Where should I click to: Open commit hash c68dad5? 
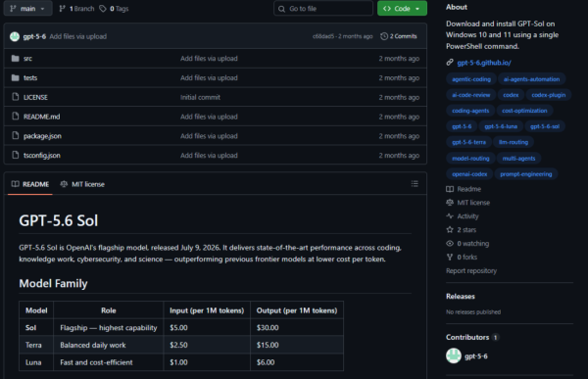click(x=322, y=36)
